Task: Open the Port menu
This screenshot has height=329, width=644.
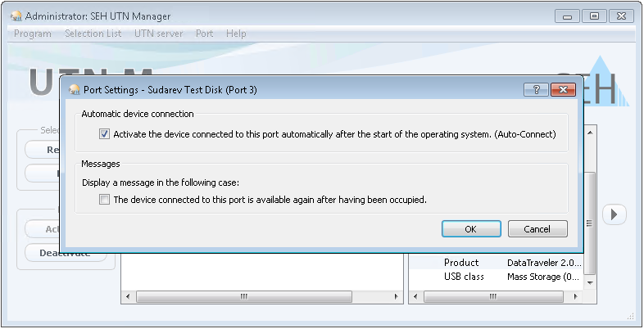Action: tap(204, 34)
